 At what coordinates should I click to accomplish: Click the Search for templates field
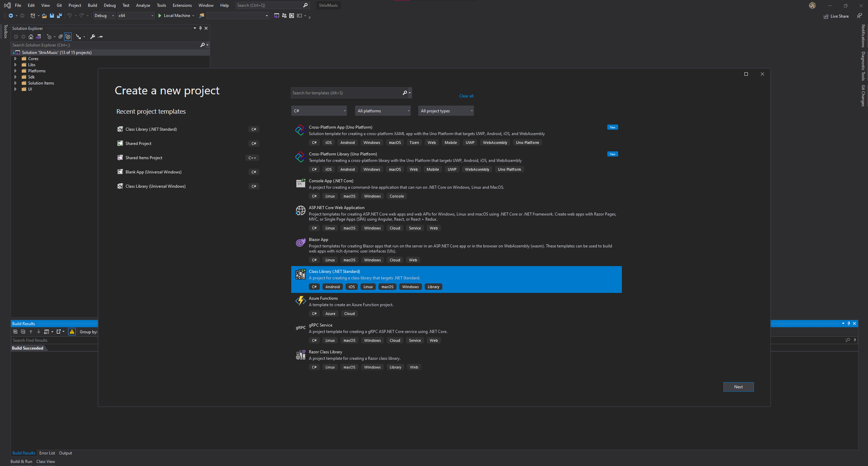(346, 93)
